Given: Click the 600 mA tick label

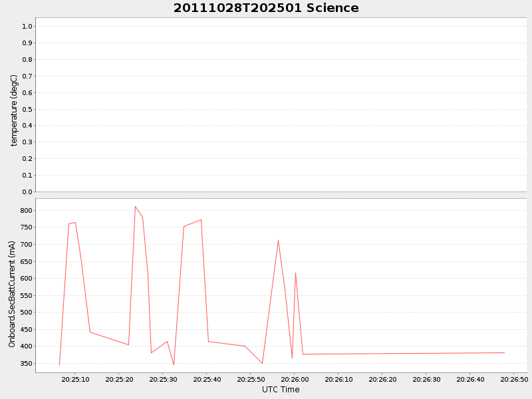Looking at the screenshot, I should coord(26,278).
